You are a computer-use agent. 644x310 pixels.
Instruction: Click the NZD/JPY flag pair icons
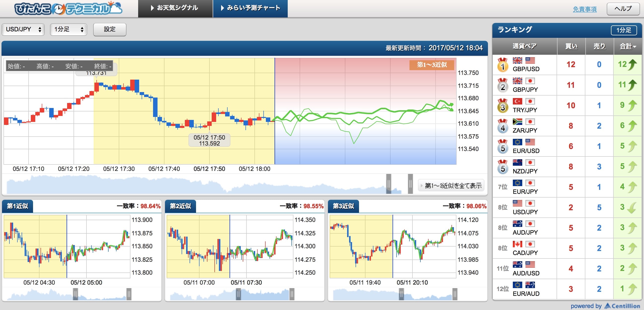(524, 162)
